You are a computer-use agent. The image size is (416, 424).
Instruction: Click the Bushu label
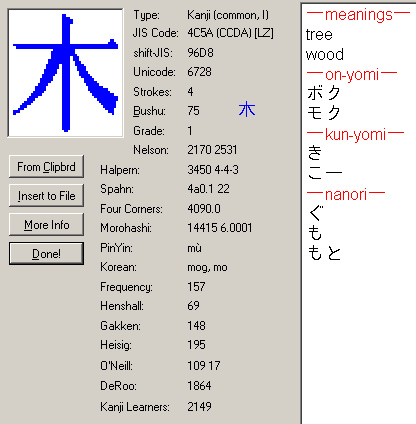coord(149,111)
